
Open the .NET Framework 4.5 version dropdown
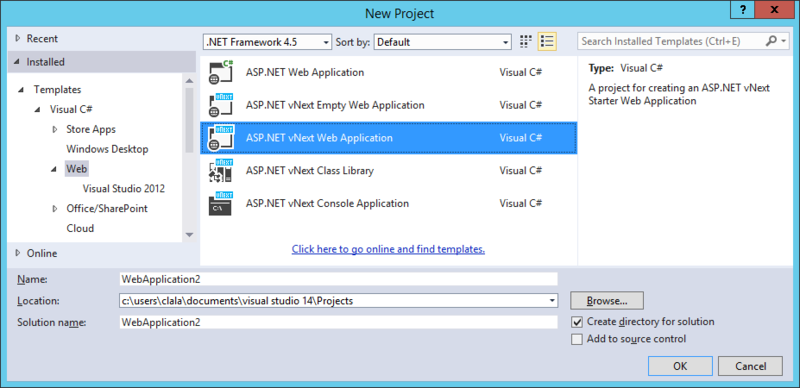point(267,42)
